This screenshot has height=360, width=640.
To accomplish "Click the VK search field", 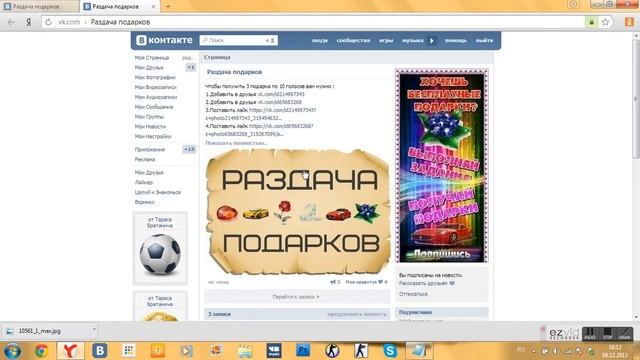I will click(x=239, y=40).
